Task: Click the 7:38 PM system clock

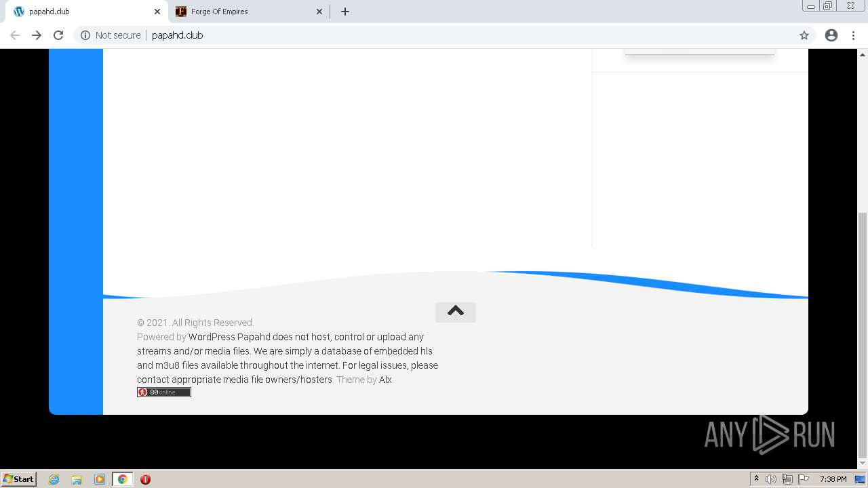Action: click(833, 479)
